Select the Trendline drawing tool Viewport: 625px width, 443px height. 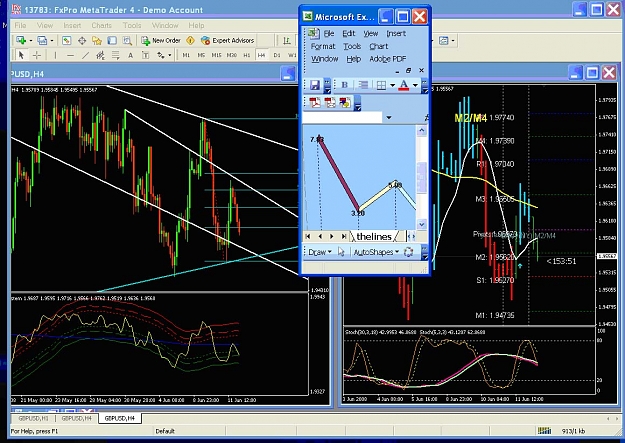click(85, 55)
